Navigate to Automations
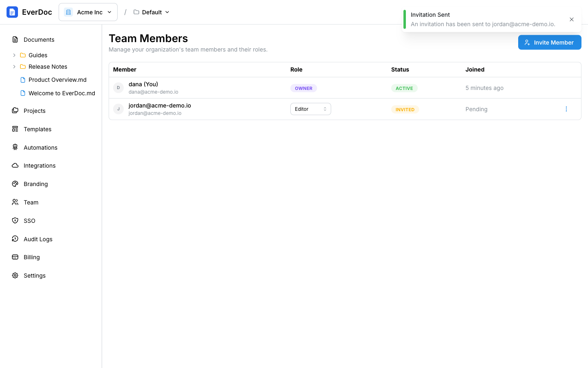Screen dimensions: 588x368 coord(40,148)
